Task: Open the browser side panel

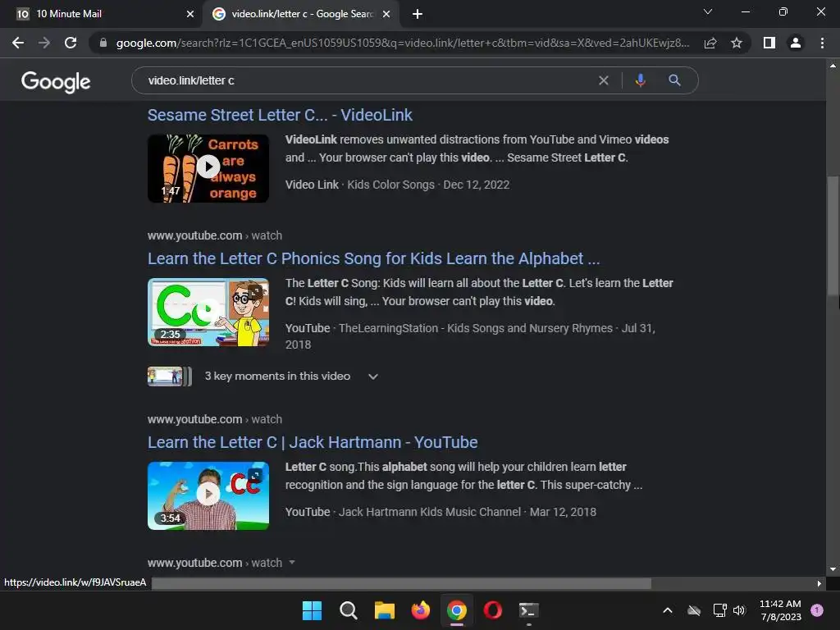Action: point(769,43)
